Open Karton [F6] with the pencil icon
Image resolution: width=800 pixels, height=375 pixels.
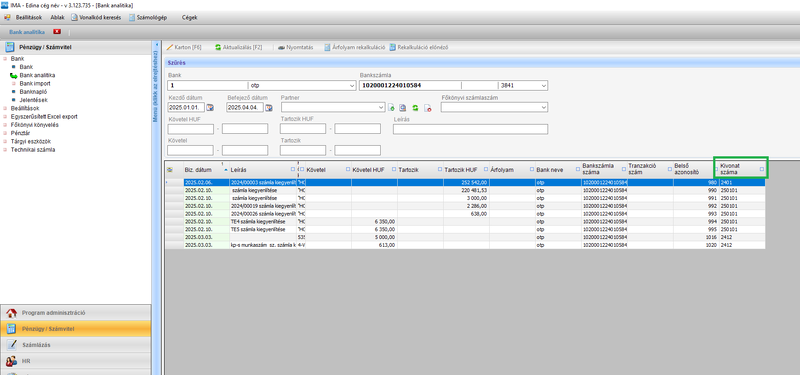click(x=184, y=47)
